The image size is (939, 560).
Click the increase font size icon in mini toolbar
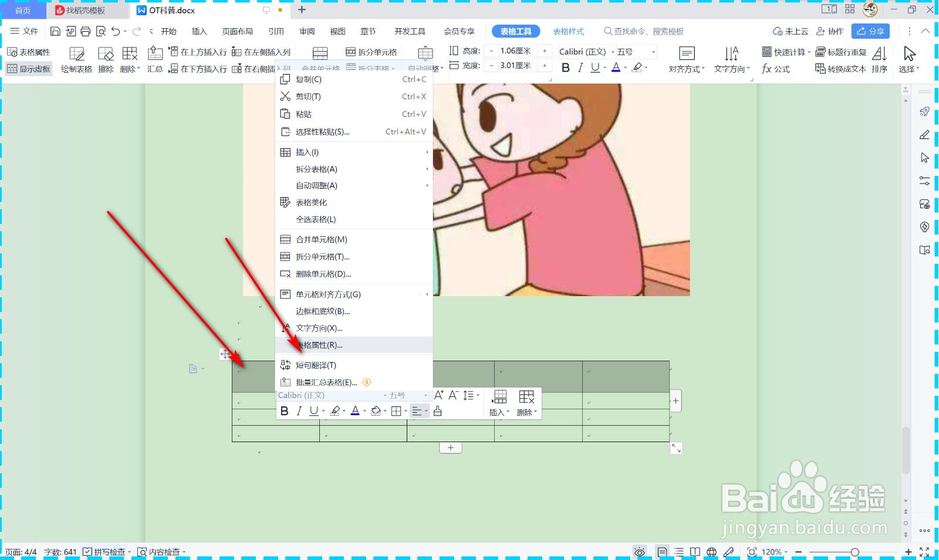438,396
